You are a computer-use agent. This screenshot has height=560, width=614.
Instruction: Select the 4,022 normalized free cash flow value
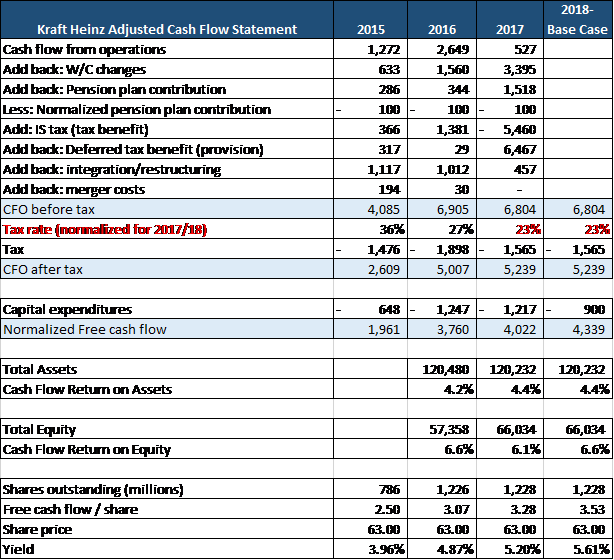click(x=519, y=329)
